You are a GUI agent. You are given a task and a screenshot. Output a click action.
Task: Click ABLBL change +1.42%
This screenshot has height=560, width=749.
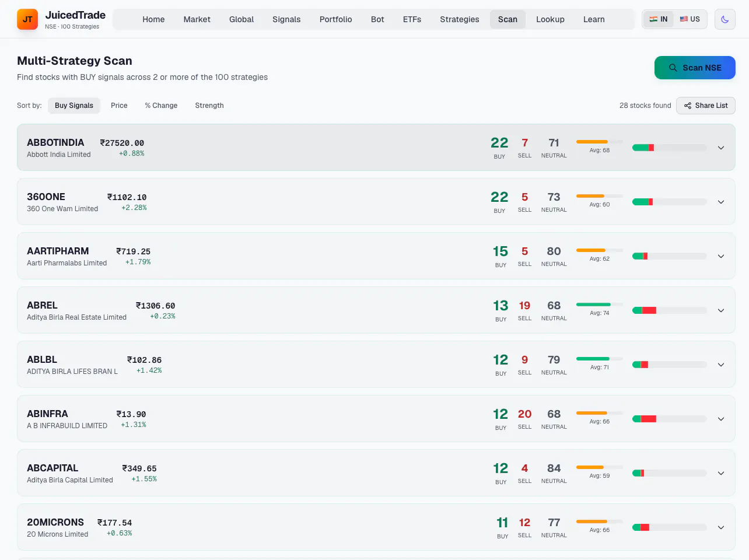tap(149, 370)
